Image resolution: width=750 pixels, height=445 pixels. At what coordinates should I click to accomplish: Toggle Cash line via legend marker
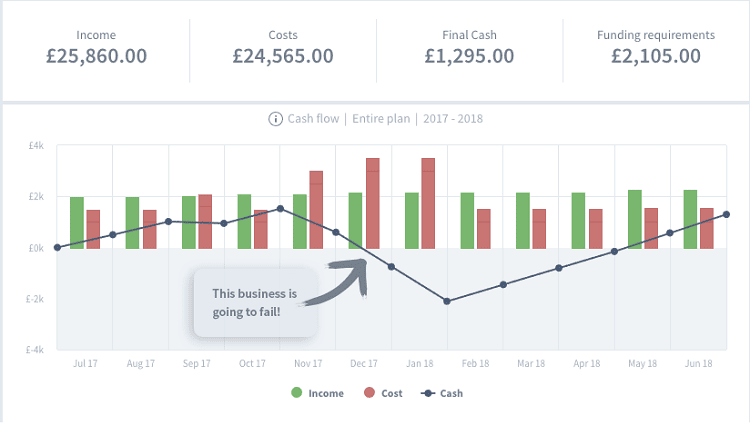(428, 393)
